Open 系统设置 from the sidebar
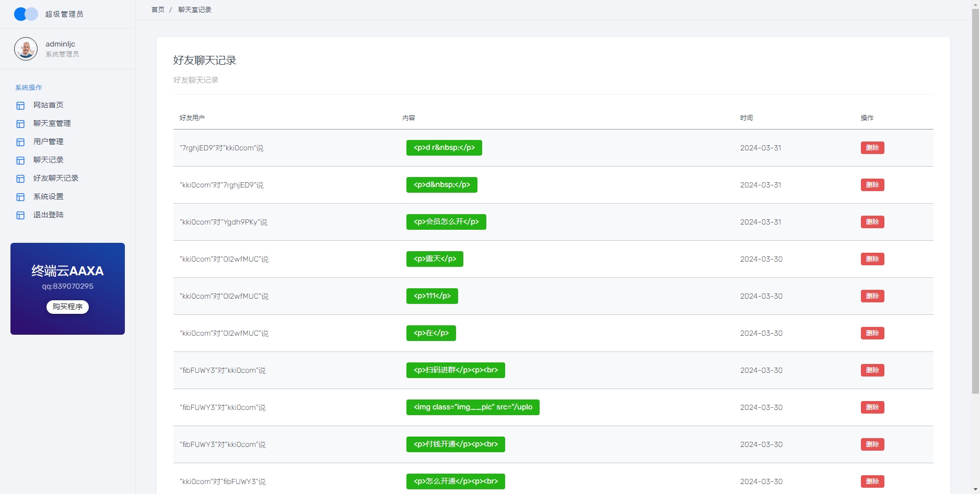 tap(48, 196)
